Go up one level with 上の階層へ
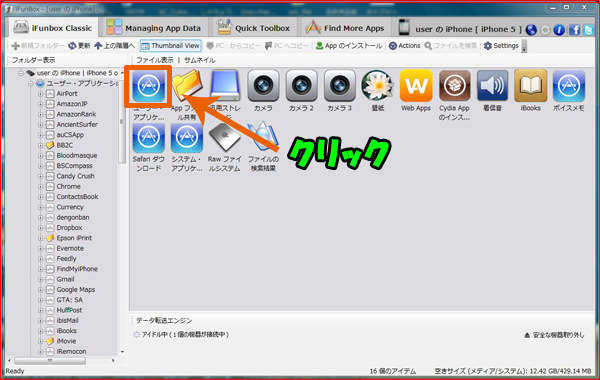This screenshot has width=600, height=380. click(x=115, y=46)
